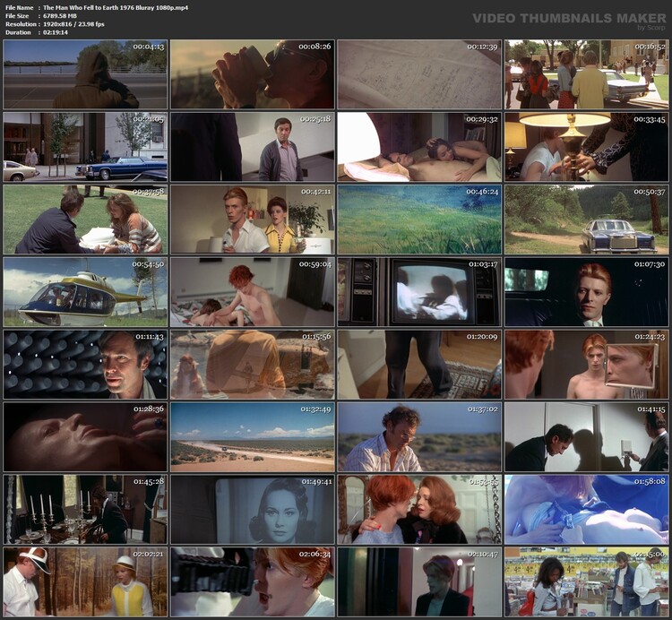Screen dimensions: 672x620
Task: Open the television set frame at 01:03:17
Action: (x=419, y=292)
